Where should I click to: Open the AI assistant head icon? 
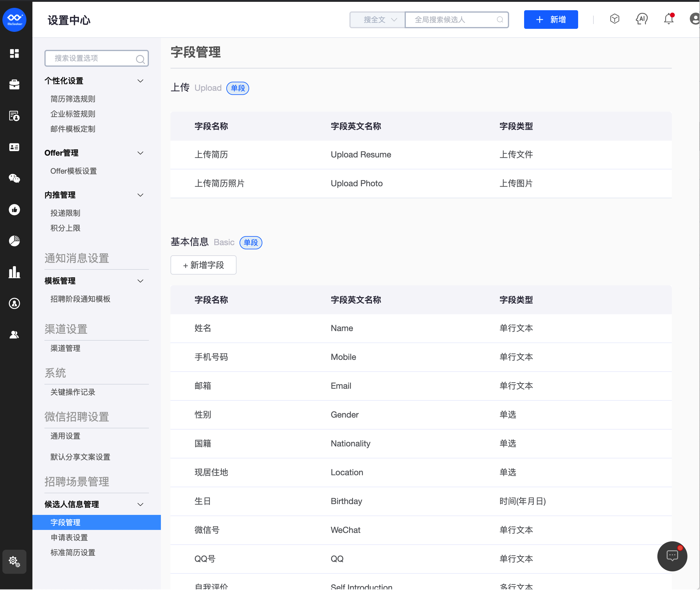(x=641, y=19)
